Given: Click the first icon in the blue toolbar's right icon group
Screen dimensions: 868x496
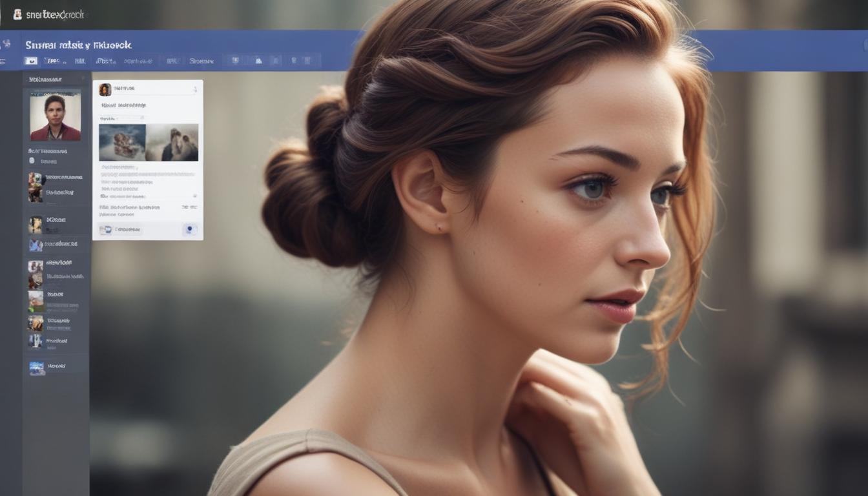Looking at the screenshot, I should coord(235,61).
